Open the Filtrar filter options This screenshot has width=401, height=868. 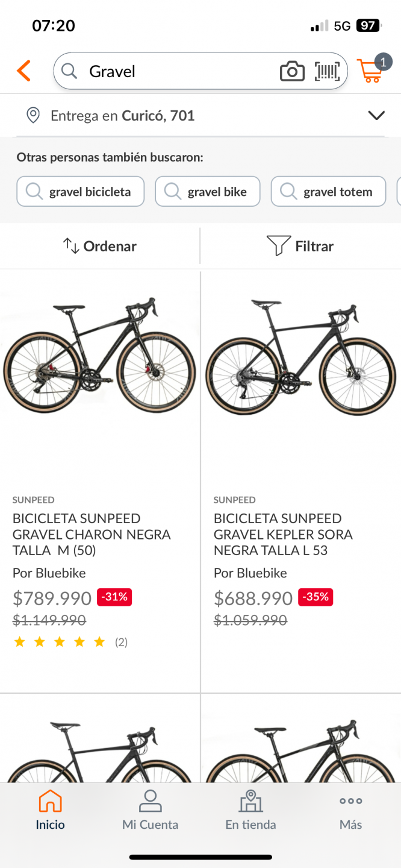click(300, 246)
